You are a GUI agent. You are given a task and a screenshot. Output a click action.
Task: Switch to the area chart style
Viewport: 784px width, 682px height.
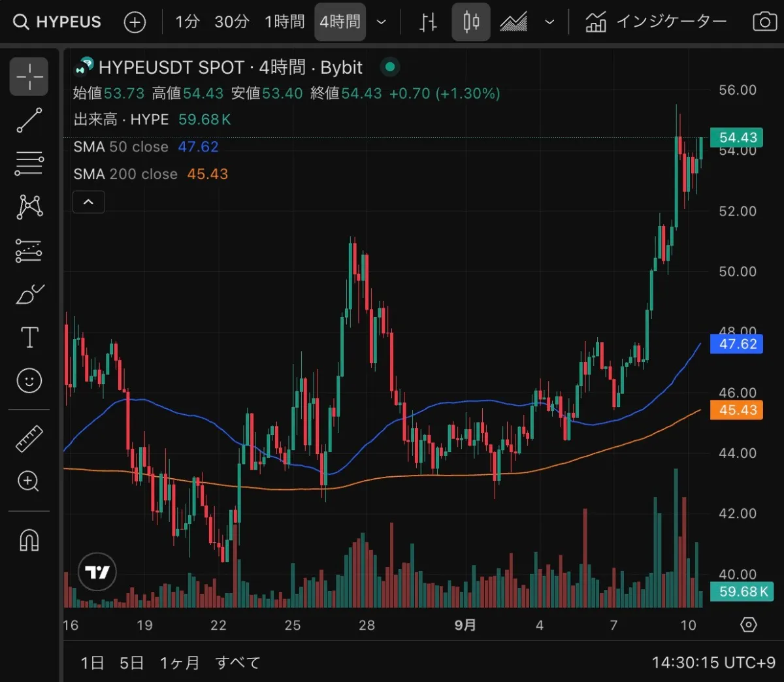click(x=514, y=22)
